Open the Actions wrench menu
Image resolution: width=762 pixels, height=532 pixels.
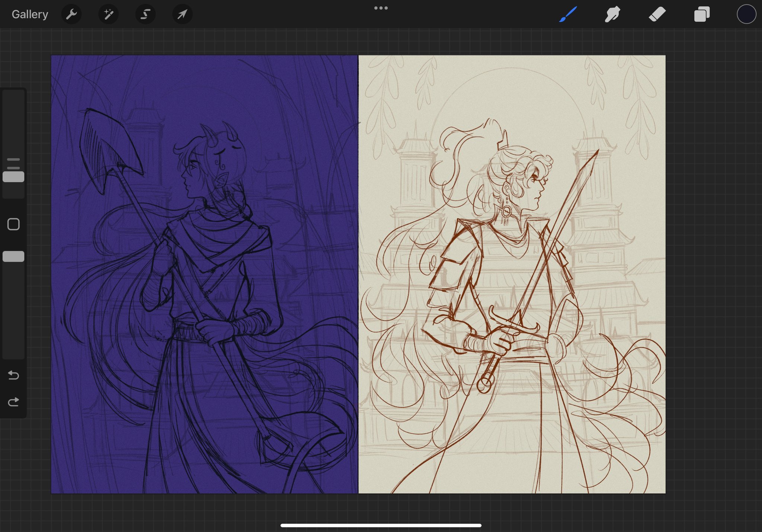71,15
